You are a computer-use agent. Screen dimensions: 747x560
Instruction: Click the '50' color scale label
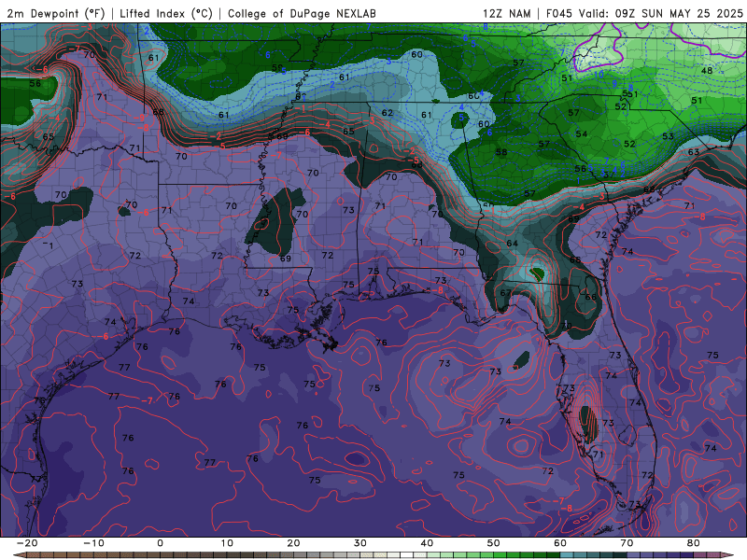[494, 543]
